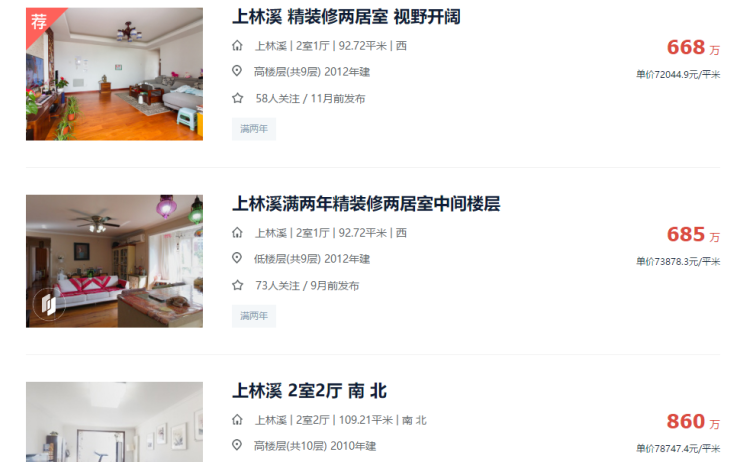Image resolution: width=740 pixels, height=462 pixels.
Task: Open listing 上林溪 精装修两居室 视野开阔
Action: click(346, 17)
